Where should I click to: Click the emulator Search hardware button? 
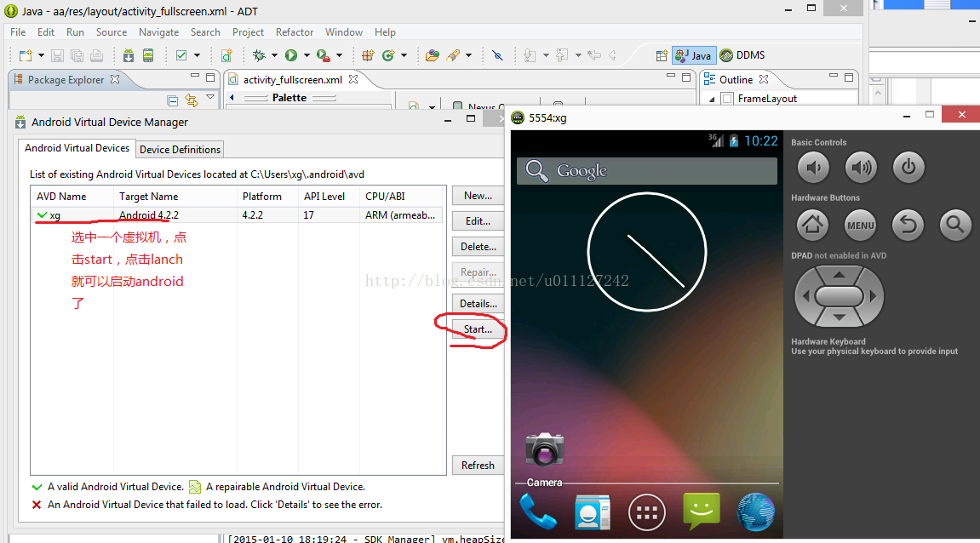click(955, 225)
